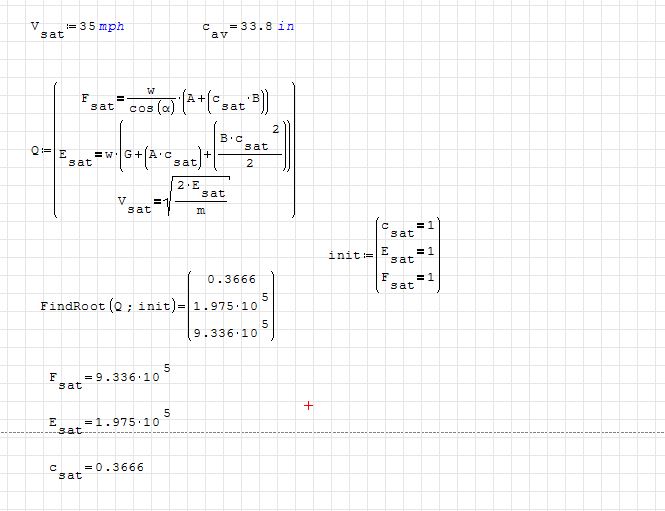
Task: Select the blue 'in' unit after 33.8
Action: click(286, 26)
